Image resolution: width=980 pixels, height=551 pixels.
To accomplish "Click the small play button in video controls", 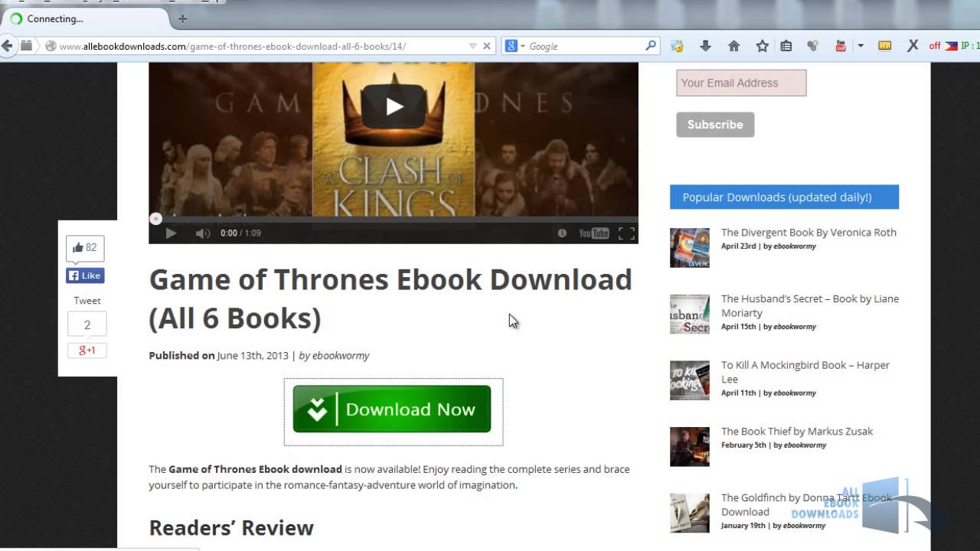I will (x=171, y=233).
